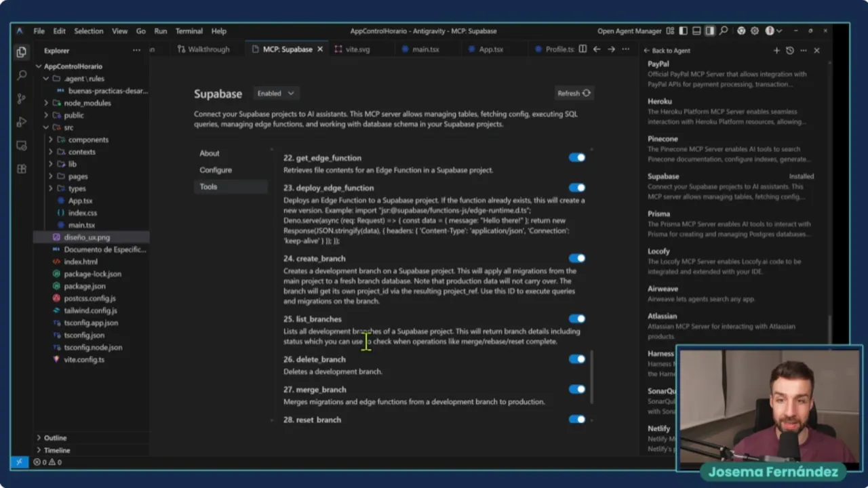This screenshot has height=488, width=868.
Task: Open the browser Chrome icon in title bar
Action: click(741, 31)
